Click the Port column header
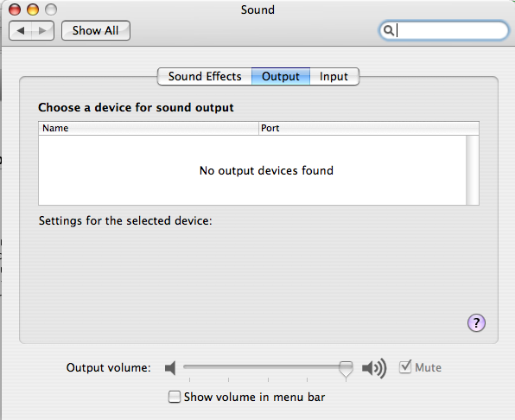The image size is (515, 420). [369, 128]
